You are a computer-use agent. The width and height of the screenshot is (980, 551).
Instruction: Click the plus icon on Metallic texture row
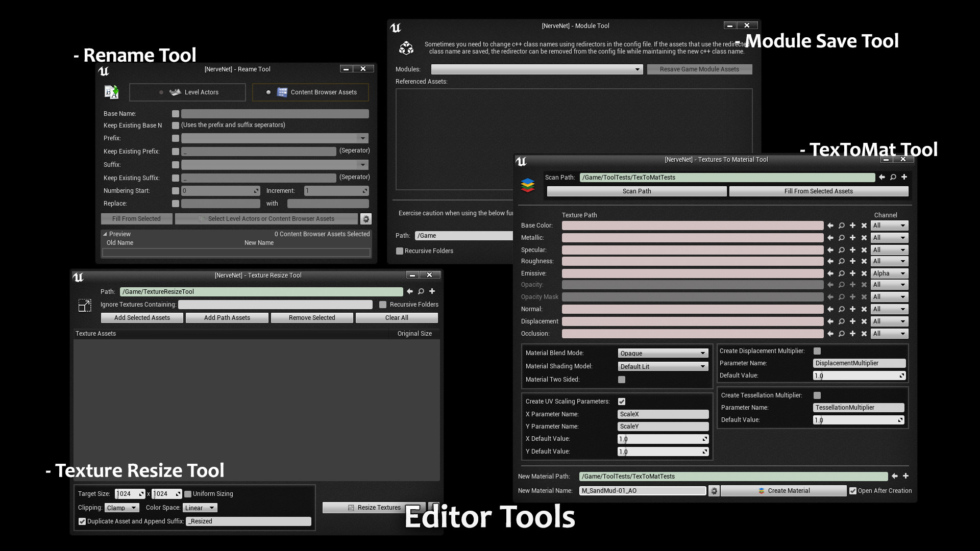[x=852, y=238]
